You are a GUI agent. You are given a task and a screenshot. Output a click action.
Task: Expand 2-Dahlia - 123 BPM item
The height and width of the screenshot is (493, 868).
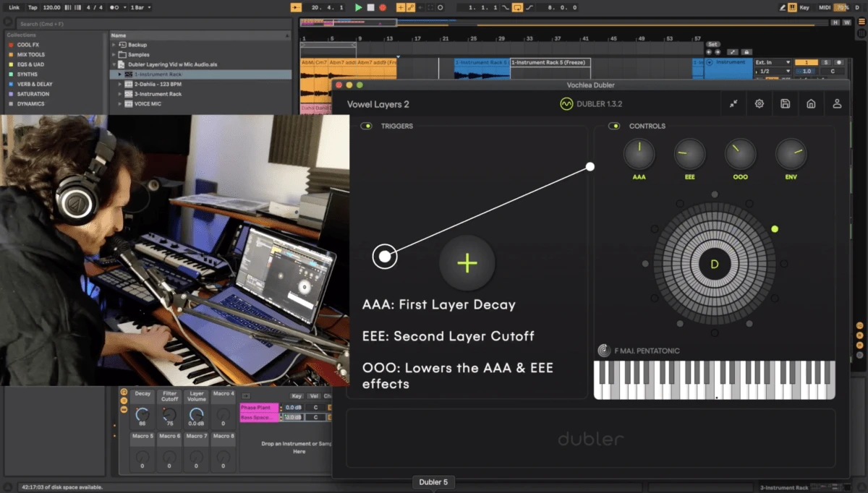[119, 84]
